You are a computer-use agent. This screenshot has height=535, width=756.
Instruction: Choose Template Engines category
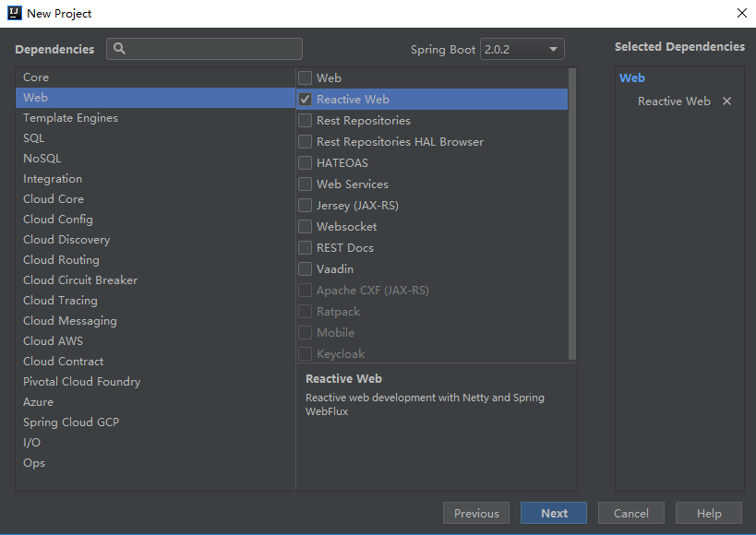[x=155, y=117]
